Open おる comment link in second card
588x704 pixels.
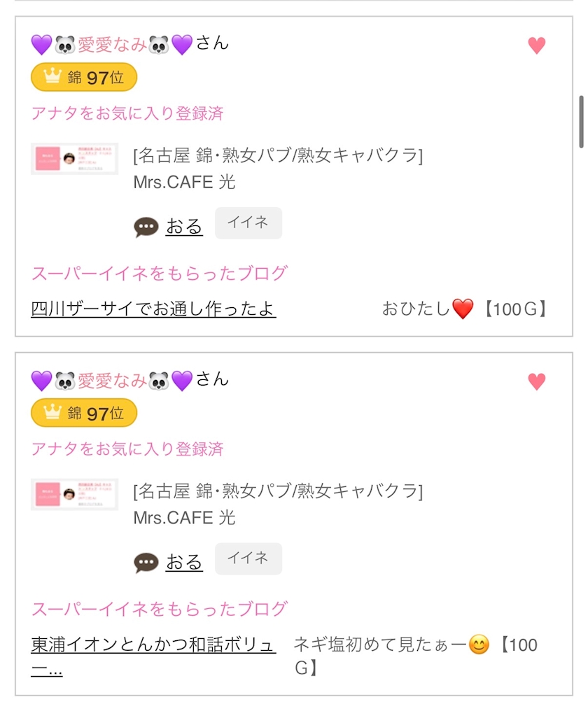184,563
